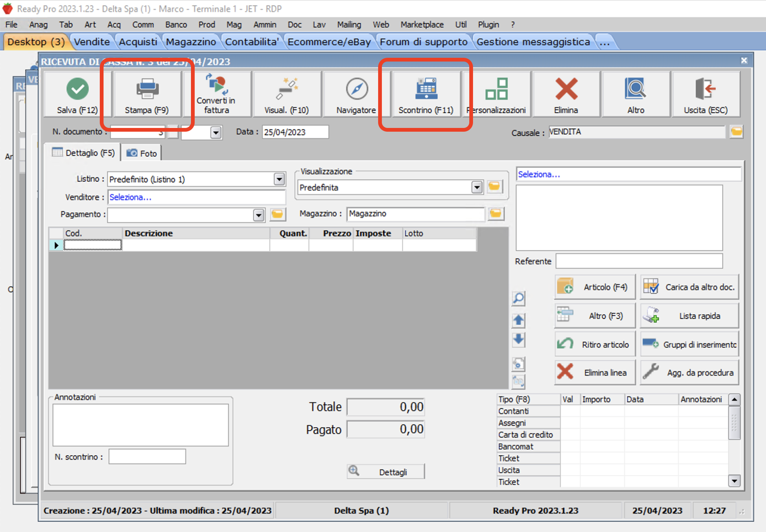Switch to the Ecommerce/eBay tab
Viewport: 766px width, 532px height.
pyautogui.click(x=329, y=42)
